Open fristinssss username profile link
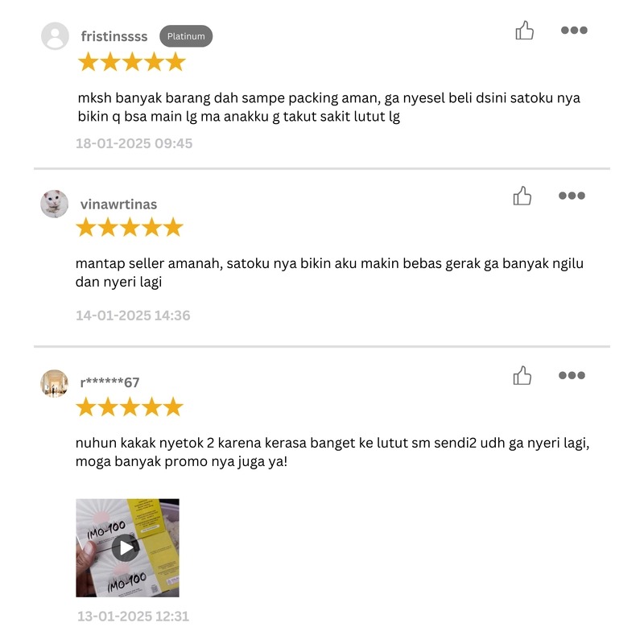Image resolution: width=644 pixels, height=644 pixels. pos(114,36)
